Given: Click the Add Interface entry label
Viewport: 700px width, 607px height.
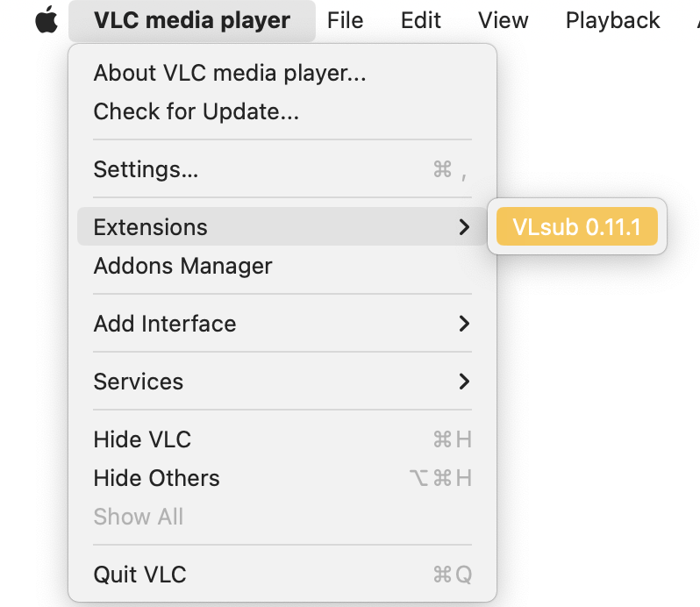Looking at the screenshot, I should [165, 324].
